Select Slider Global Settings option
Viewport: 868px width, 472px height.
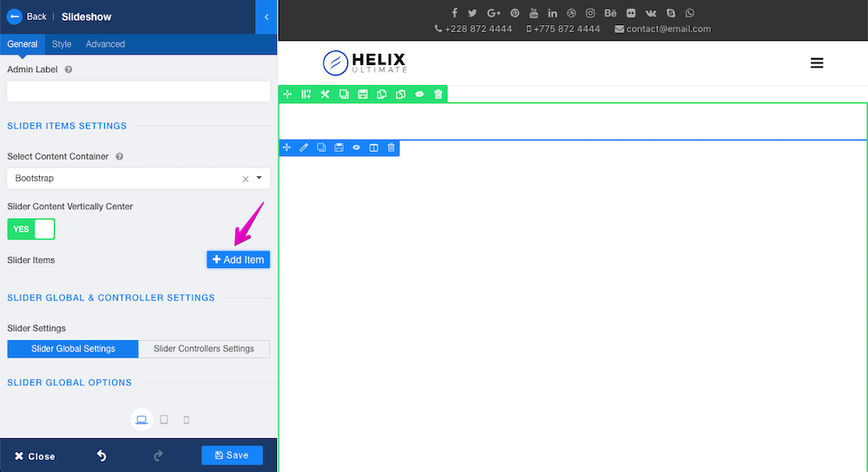(x=73, y=349)
